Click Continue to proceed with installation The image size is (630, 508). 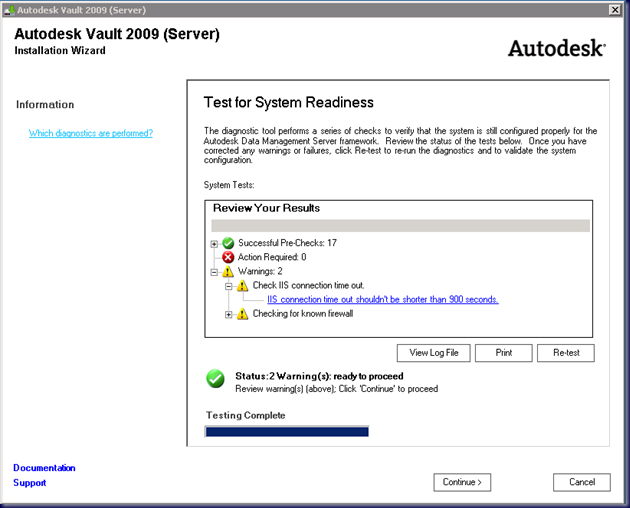[x=462, y=482]
